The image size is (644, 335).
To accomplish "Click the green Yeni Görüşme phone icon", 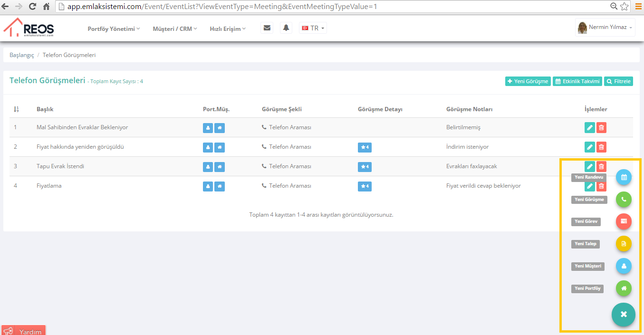I will coord(624,200).
